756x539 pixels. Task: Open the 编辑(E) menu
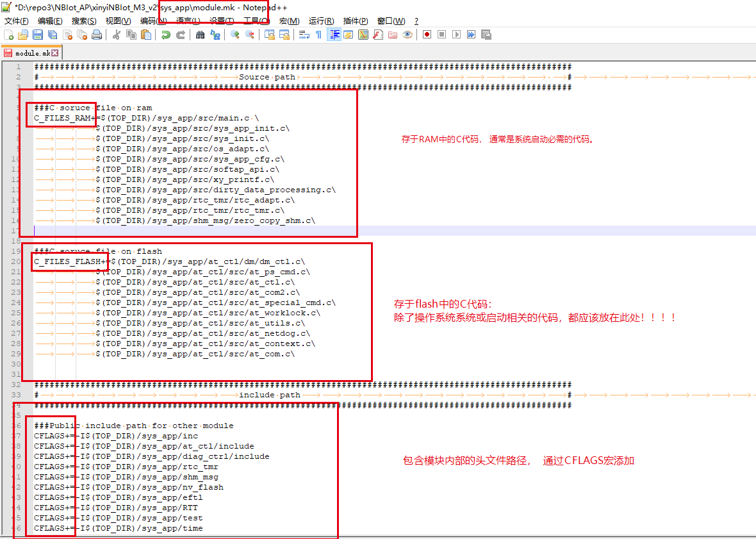coord(50,21)
